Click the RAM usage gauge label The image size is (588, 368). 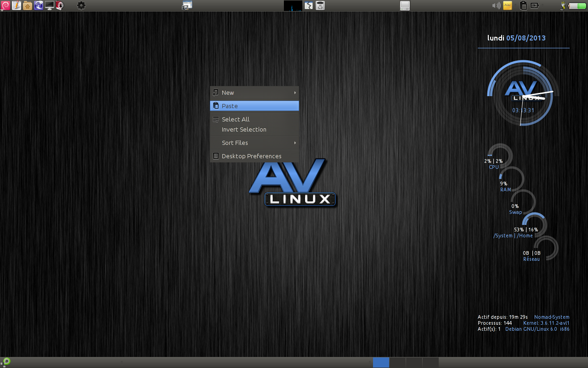tap(505, 190)
